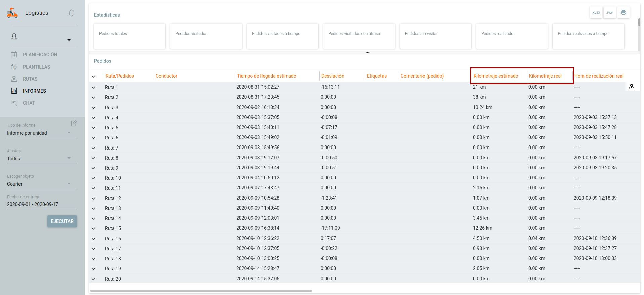Click the edit report type icon
This screenshot has width=644, height=295.
pyautogui.click(x=74, y=123)
